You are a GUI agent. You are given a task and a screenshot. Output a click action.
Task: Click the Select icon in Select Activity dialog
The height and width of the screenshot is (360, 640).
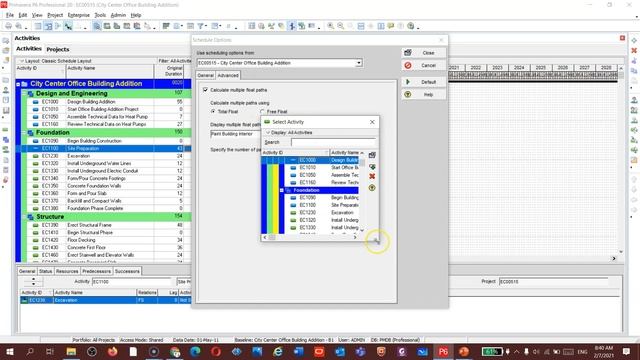372,155
